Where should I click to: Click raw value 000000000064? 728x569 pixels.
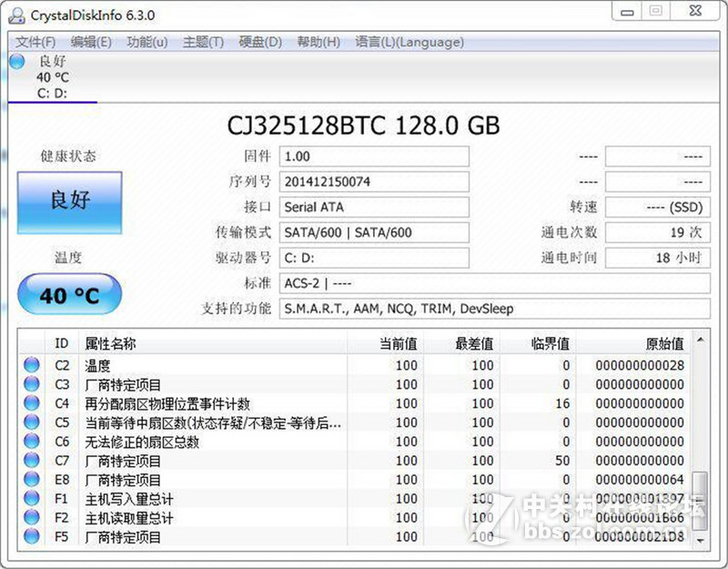coord(640,480)
